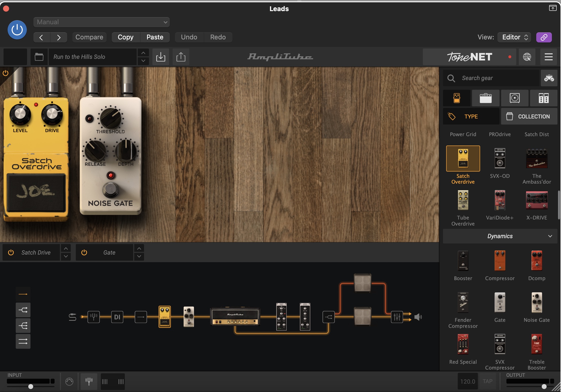The image size is (561, 392).
Task: Click the Paste button
Action: (155, 37)
